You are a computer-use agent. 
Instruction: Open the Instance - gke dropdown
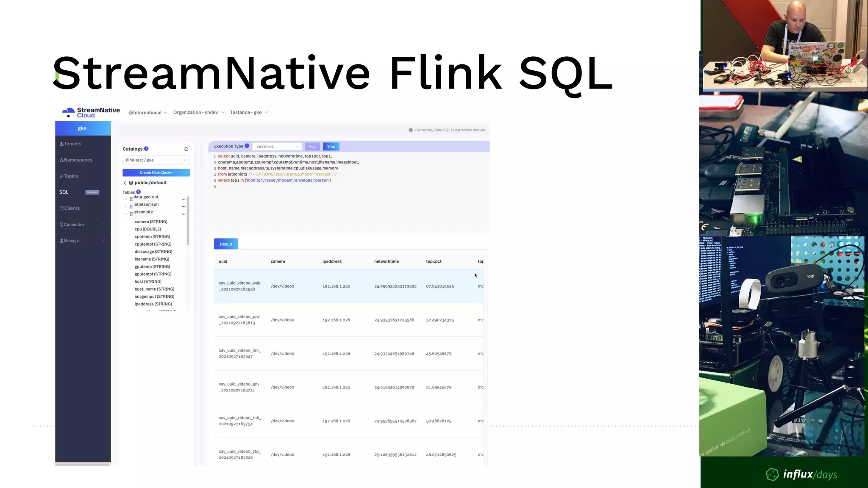coord(249,112)
